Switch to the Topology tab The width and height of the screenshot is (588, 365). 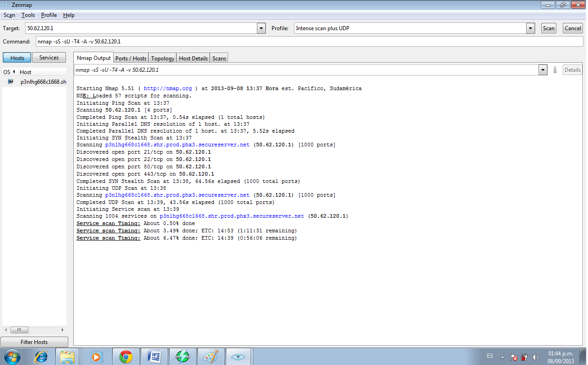click(163, 59)
